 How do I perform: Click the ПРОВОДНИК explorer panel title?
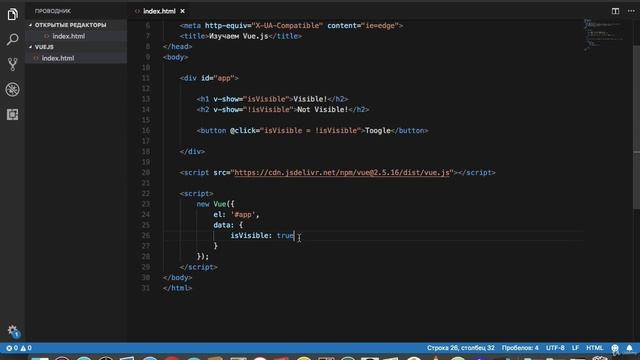pyautogui.click(x=53, y=11)
